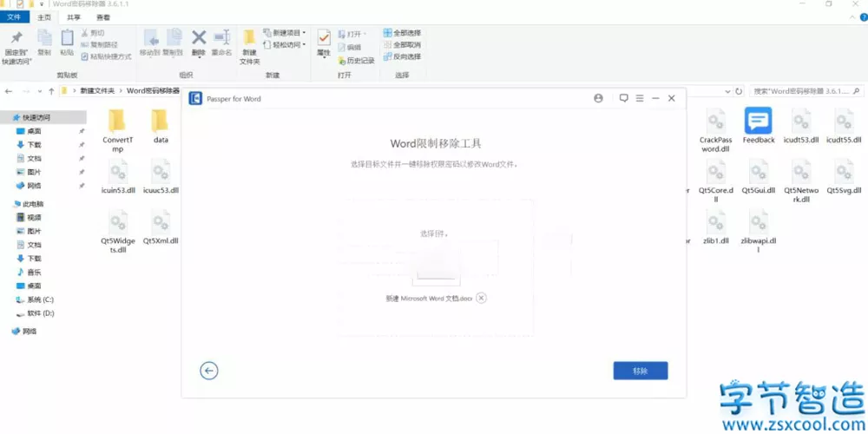Viewport: 868px width, 434px height.
Task: Click the address bar refresh icon
Action: [x=739, y=91]
